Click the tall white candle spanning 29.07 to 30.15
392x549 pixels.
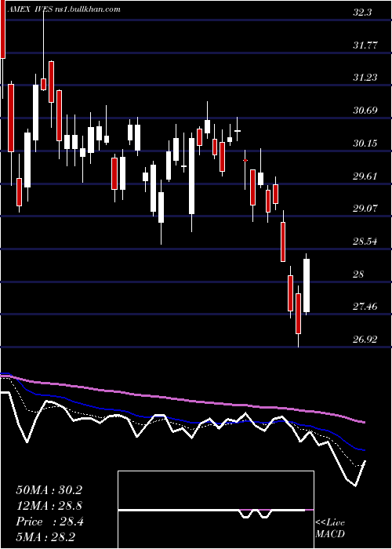click(191, 176)
